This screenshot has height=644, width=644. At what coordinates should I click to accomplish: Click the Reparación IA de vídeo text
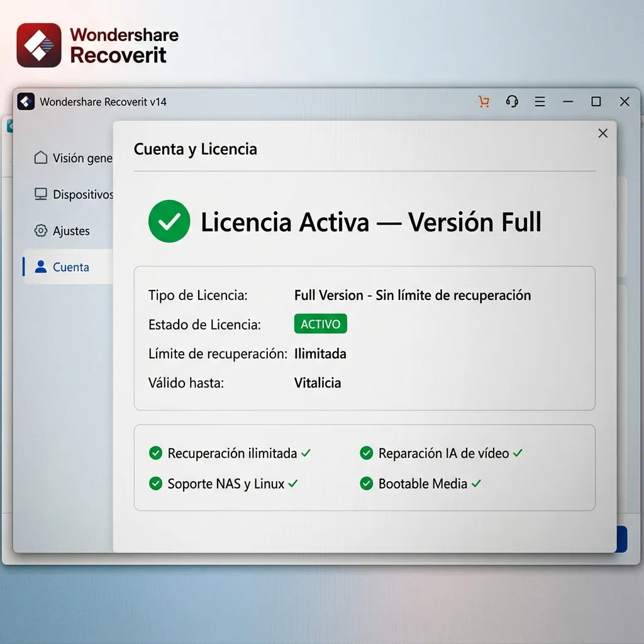443,453
